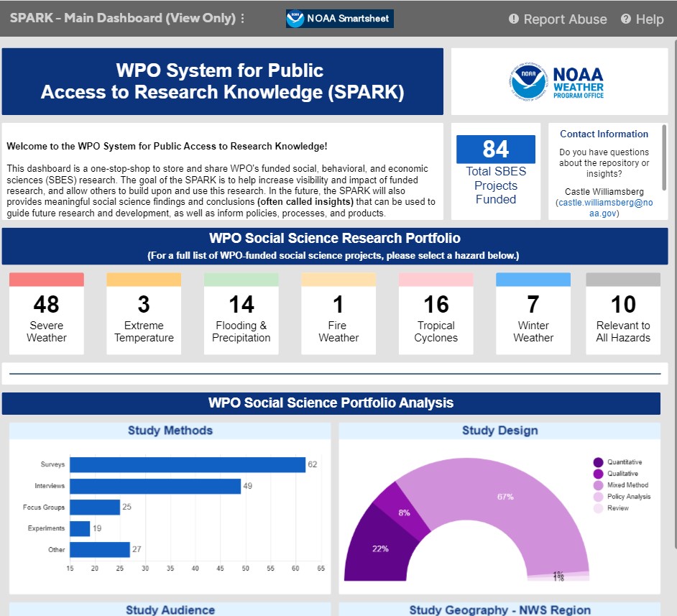The width and height of the screenshot is (677, 616).
Task: Click the WPO System for Public Access header
Action: (x=223, y=82)
